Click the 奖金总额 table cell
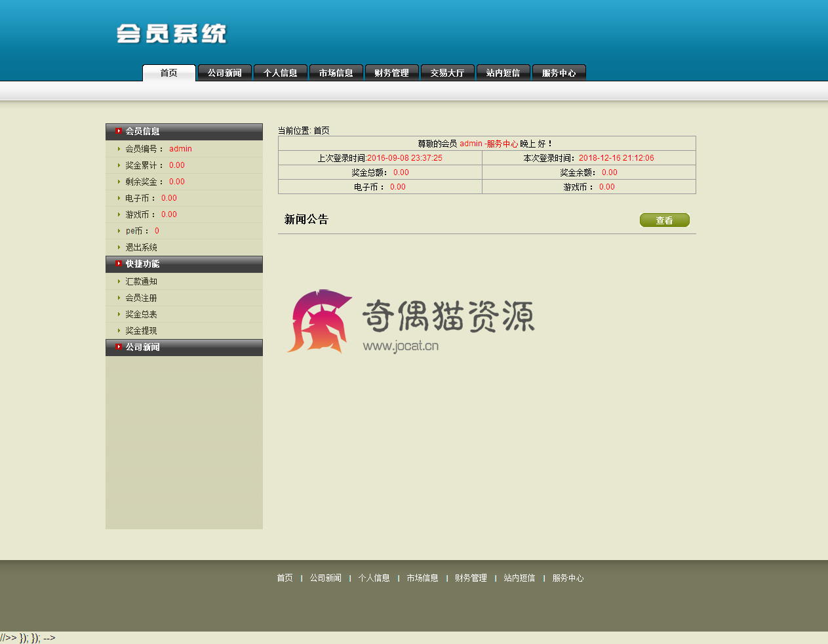Screen dimensions: 828x644 [x=380, y=172]
